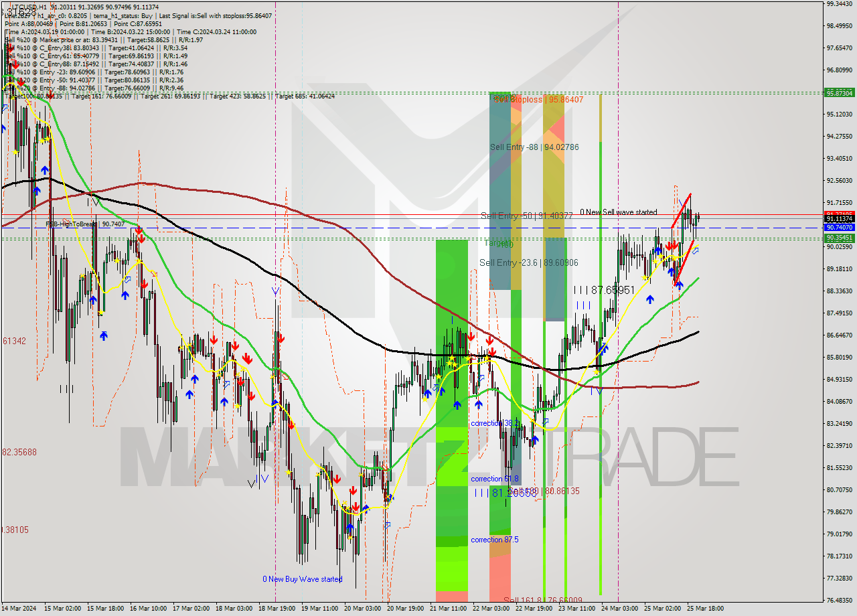Viewport: 857px width, 616px height.
Task: Click the 96.80990 price axis label
Action: (840, 70)
